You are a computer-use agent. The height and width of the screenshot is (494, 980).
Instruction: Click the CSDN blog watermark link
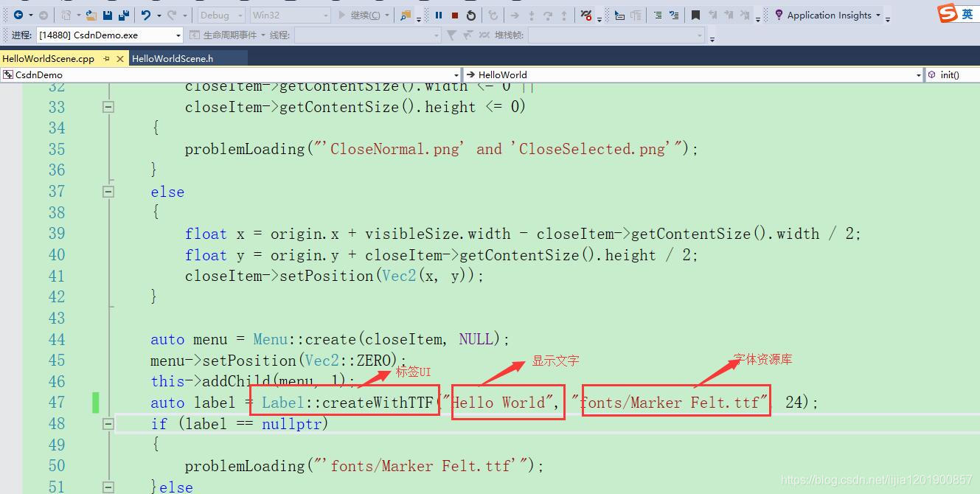[878, 479]
